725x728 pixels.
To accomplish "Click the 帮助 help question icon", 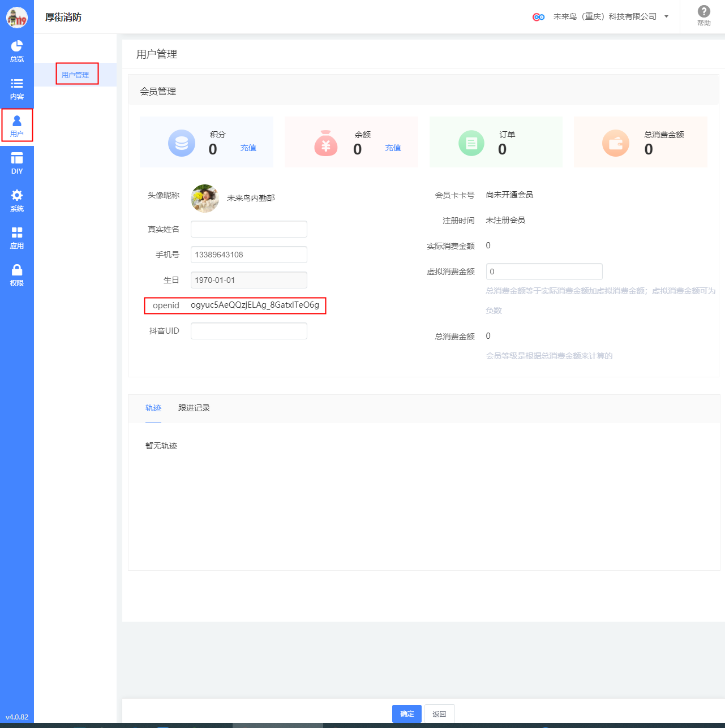I will tap(703, 16).
